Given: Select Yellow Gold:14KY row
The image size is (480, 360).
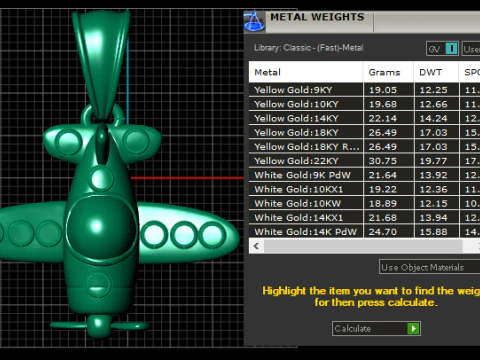Looking at the screenshot, I should pos(364,118).
